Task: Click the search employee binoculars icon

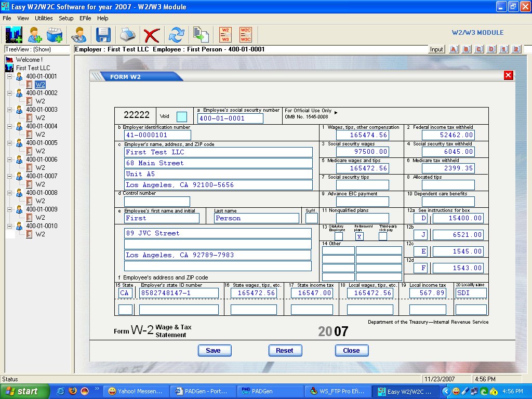Action: coord(79,35)
